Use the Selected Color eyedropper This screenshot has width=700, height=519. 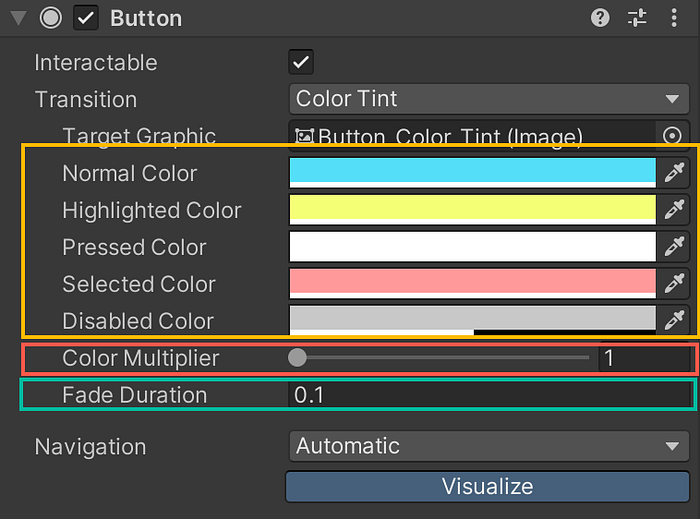coord(676,284)
